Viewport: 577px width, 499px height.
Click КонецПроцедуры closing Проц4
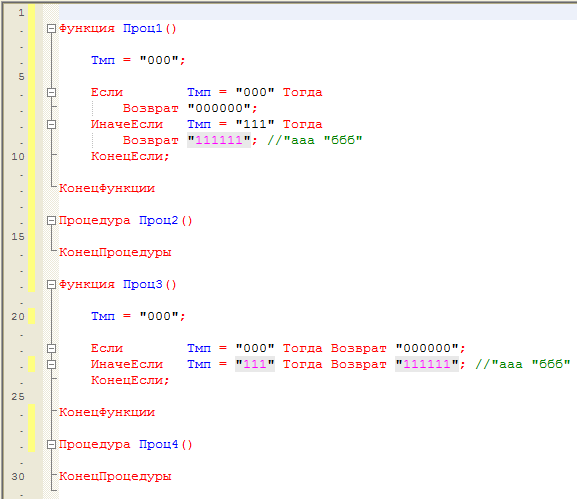(x=115, y=477)
